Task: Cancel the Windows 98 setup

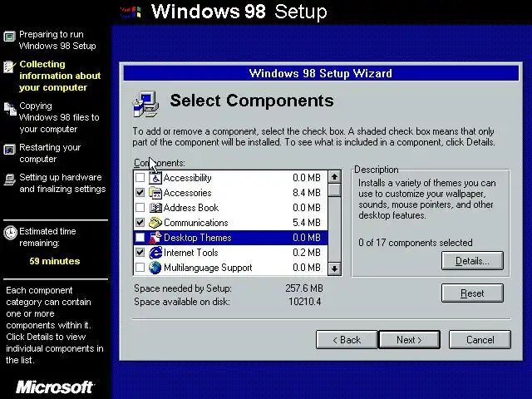Action: click(480, 340)
